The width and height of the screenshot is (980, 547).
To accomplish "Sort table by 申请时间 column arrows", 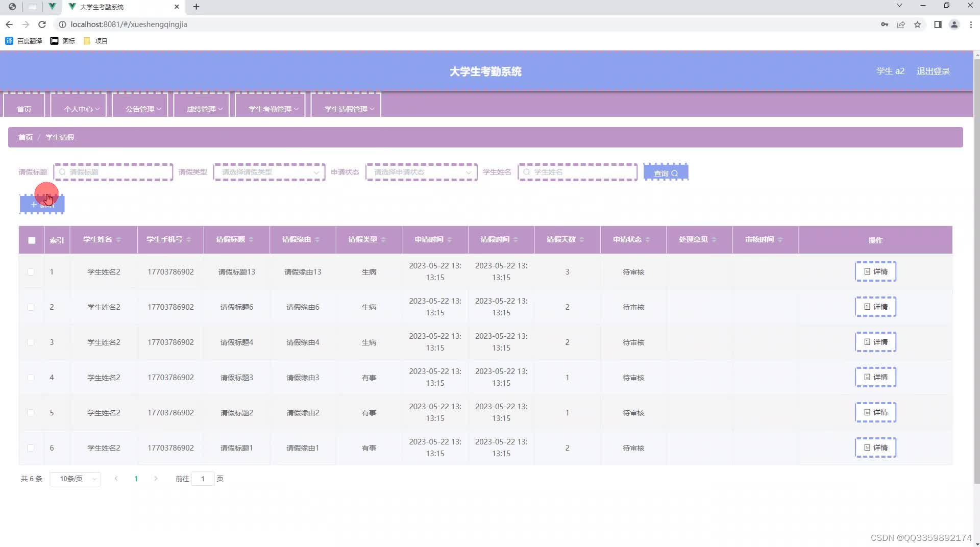I will click(450, 239).
